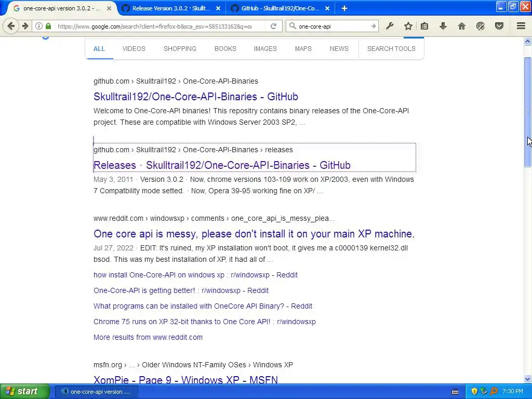
Task: Open 'how install One-Core-API on windows xp' link
Action: point(195,275)
